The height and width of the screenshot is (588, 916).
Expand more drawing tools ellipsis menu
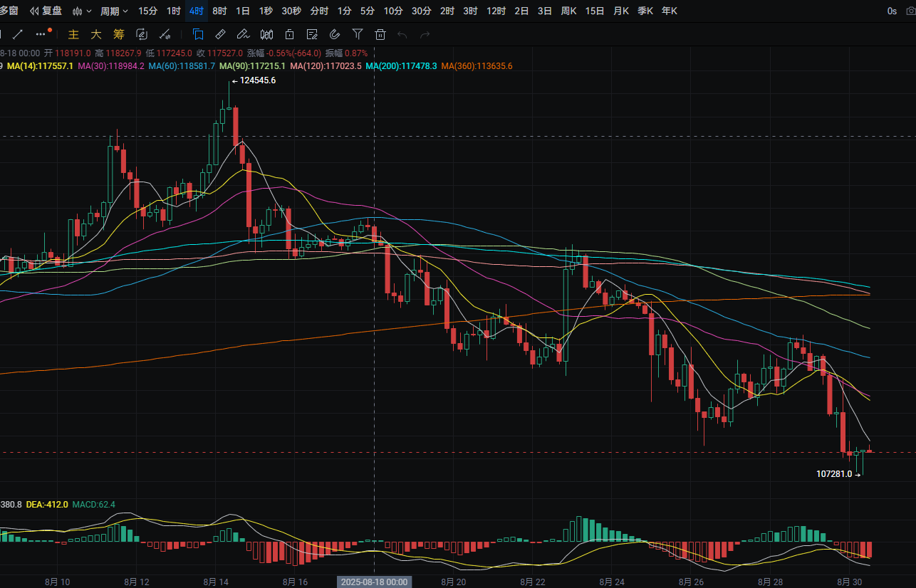(x=43, y=33)
